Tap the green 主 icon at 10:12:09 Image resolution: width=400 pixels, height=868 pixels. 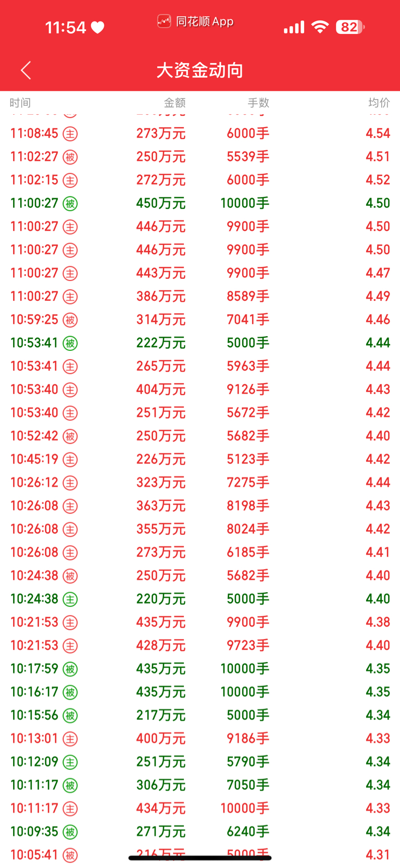pyautogui.click(x=70, y=762)
